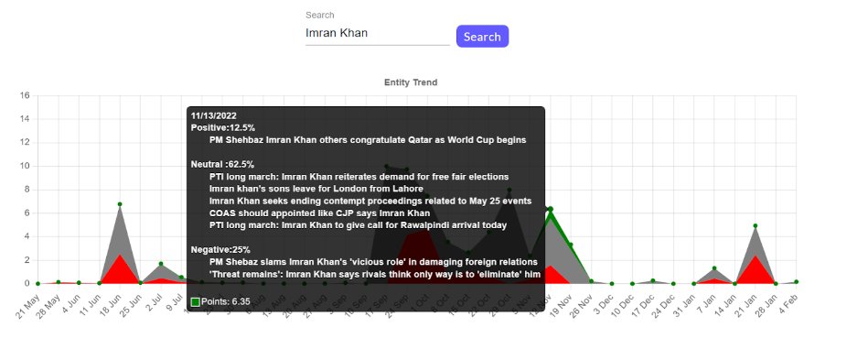Click the 2 Jul data point
Screen dimensions: 868x338
coord(161,264)
